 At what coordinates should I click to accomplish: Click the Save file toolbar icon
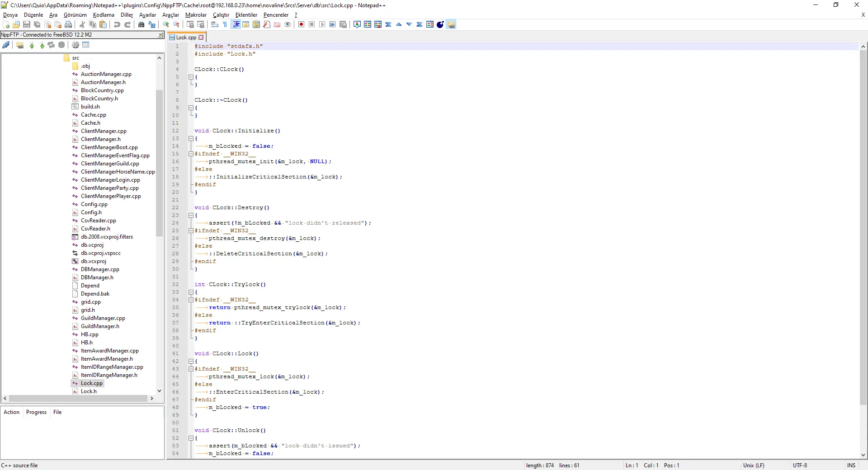pyautogui.click(x=27, y=24)
